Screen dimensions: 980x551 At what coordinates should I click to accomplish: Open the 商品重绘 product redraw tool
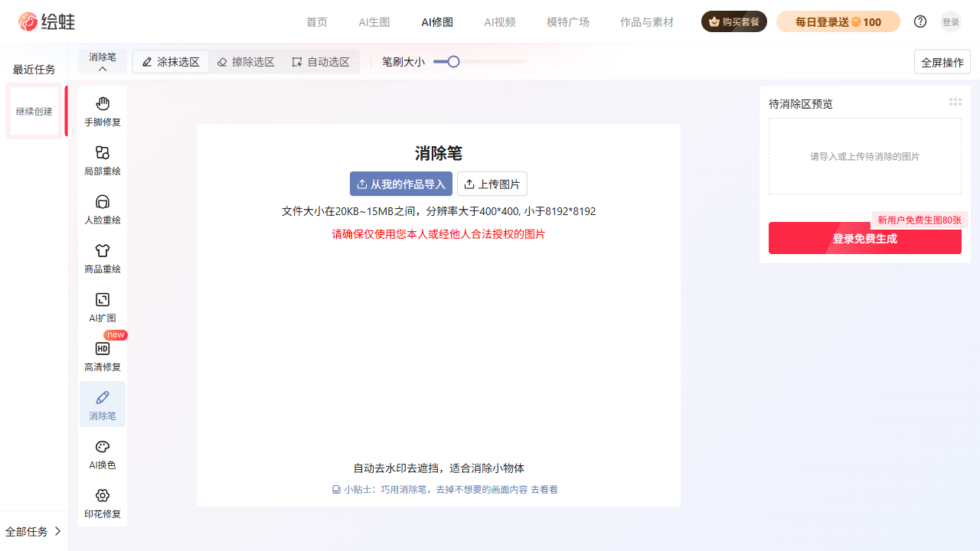[x=103, y=258]
